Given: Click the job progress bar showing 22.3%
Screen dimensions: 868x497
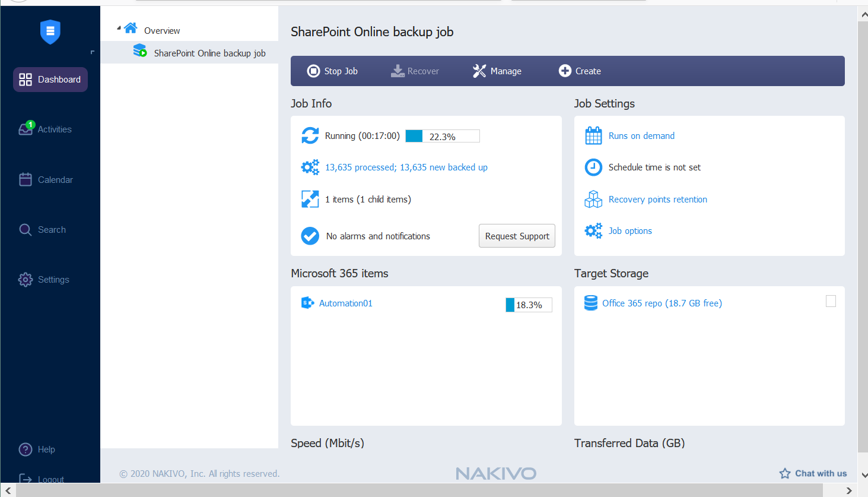Looking at the screenshot, I should pos(443,136).
